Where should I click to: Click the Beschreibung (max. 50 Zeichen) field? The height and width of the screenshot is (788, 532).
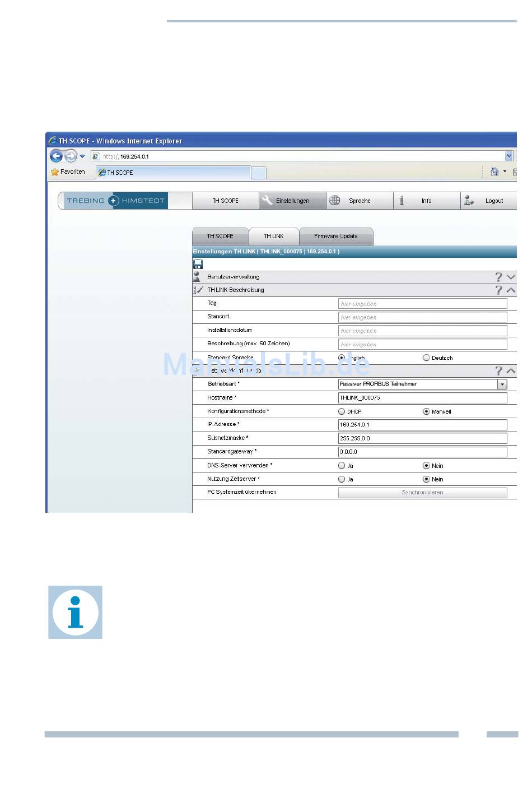(422, 344)
